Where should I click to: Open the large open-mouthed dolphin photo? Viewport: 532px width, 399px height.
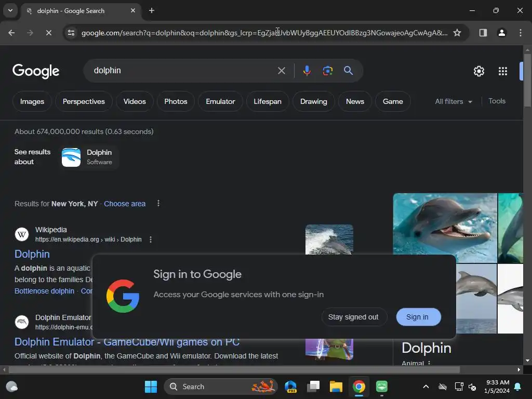coord(445,228)
